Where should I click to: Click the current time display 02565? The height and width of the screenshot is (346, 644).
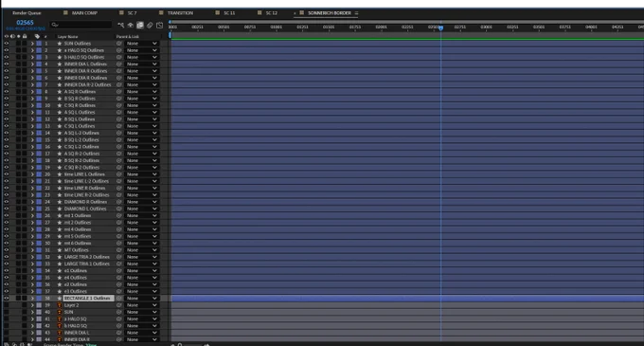[x=25, y=23]
